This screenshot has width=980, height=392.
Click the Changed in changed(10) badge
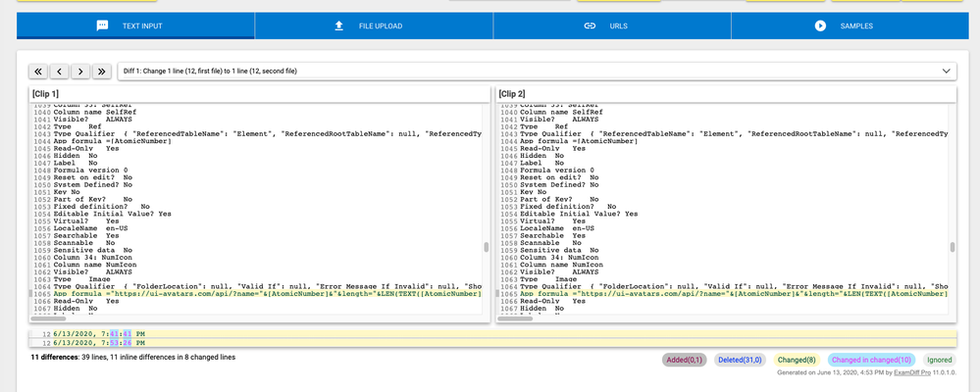871,360
